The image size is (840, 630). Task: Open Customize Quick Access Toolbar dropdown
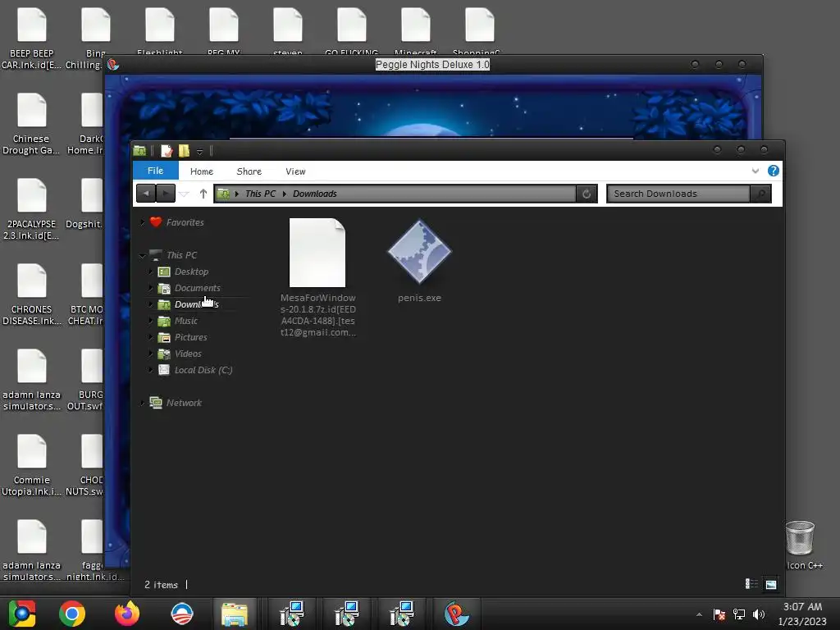tap(199, 152)
